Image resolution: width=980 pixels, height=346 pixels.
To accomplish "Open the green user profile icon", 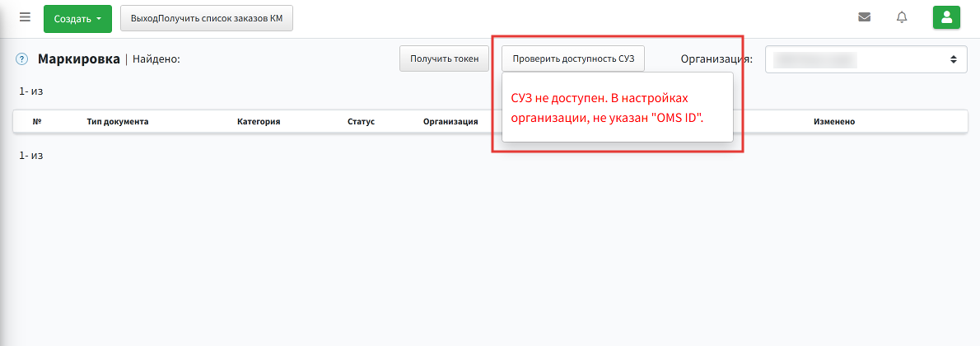I will 946,17.
